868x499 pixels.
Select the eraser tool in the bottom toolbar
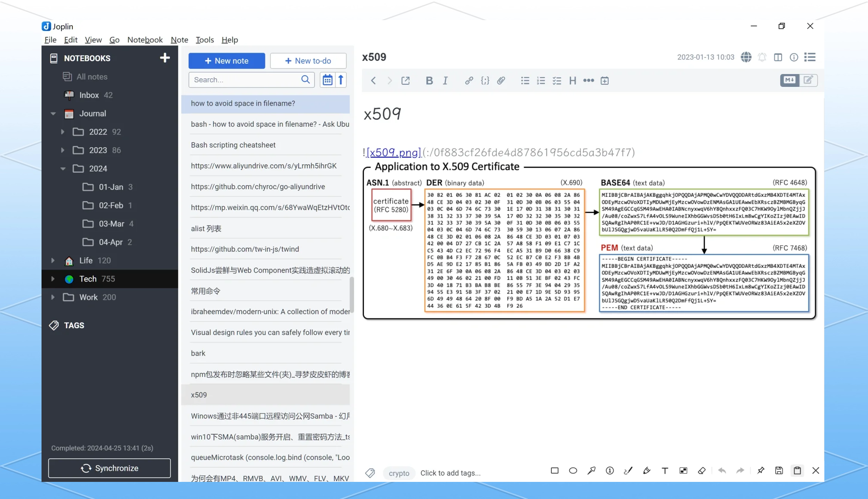coord(702,471)
